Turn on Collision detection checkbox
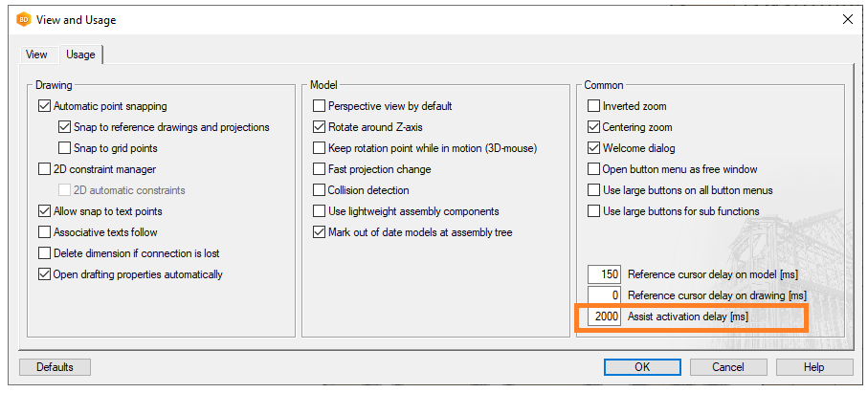868x393 pixels. pyautogui.click(x=320, y=190)
